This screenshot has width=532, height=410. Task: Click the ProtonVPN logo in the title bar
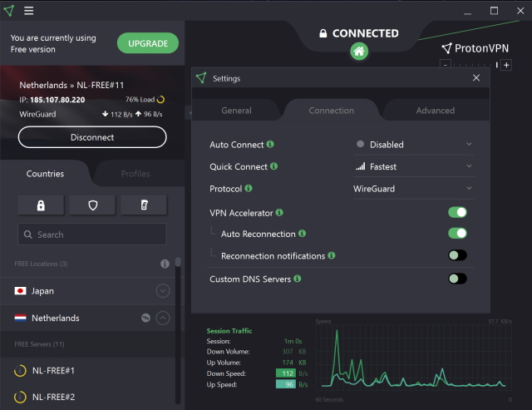(9, 11)
